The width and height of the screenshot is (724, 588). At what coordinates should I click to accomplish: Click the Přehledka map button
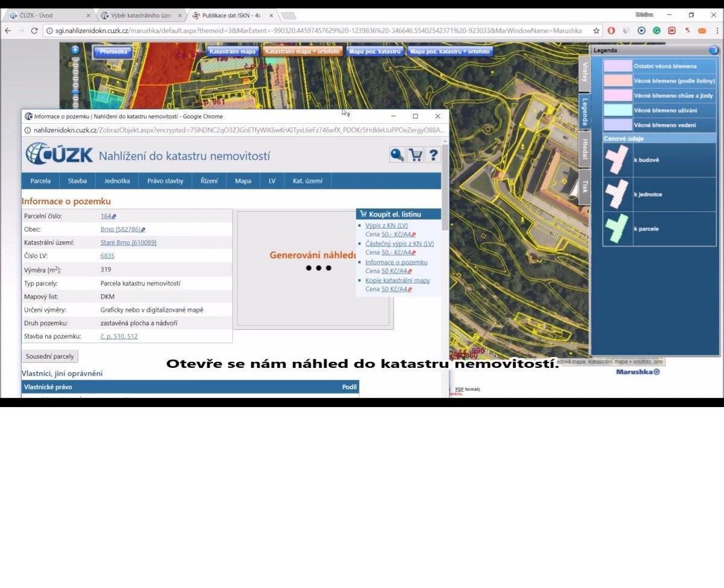[113, 52]
